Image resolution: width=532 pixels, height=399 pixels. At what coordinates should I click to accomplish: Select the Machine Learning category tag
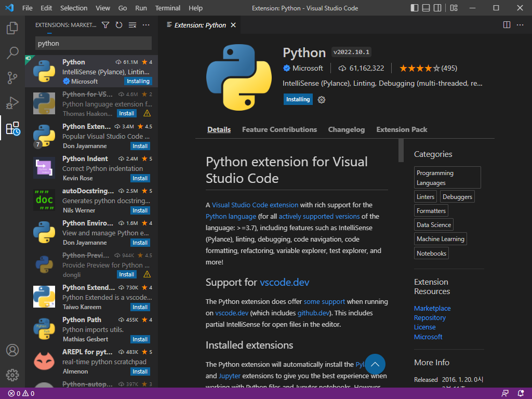pos(441,239)
